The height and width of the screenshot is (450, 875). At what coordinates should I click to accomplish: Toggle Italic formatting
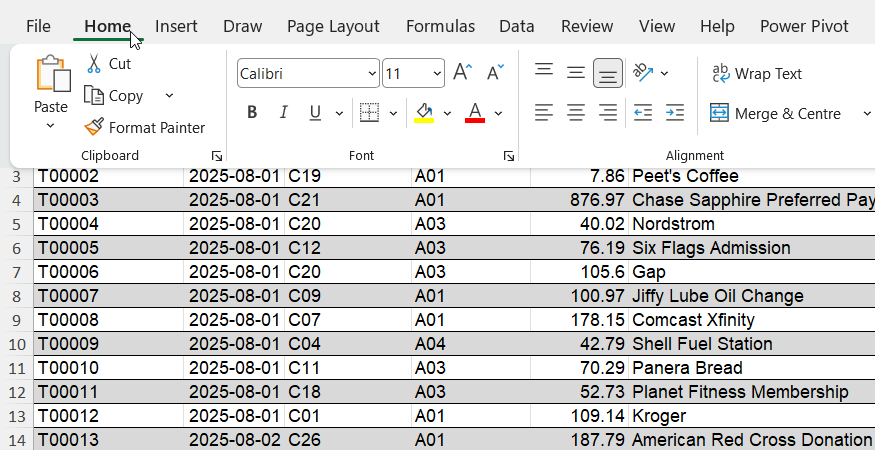point(283,113)
